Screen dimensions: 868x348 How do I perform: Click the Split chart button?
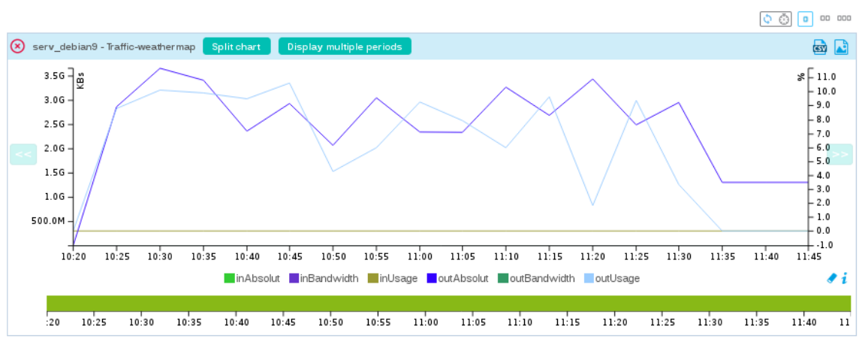click(x=236, y=47)
